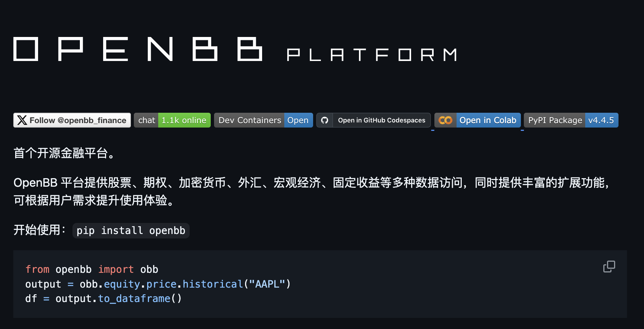Click the v4.4.5 version badge
Screen dimensions: 644x329
[601, 120]
